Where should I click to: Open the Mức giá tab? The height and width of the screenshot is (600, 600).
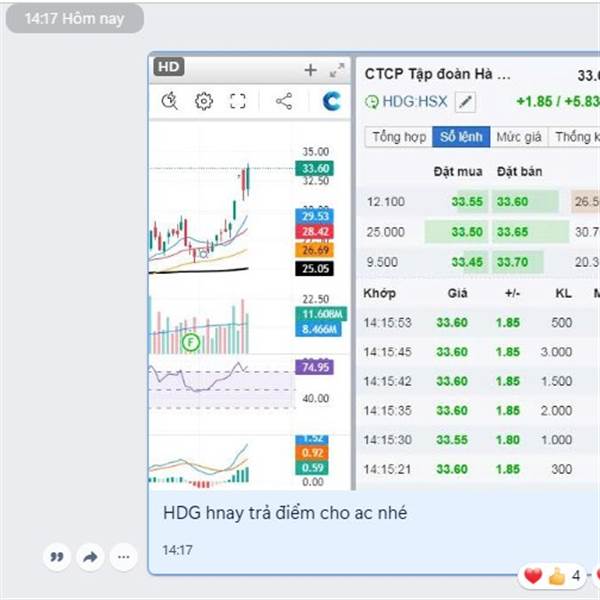point(519,137)
